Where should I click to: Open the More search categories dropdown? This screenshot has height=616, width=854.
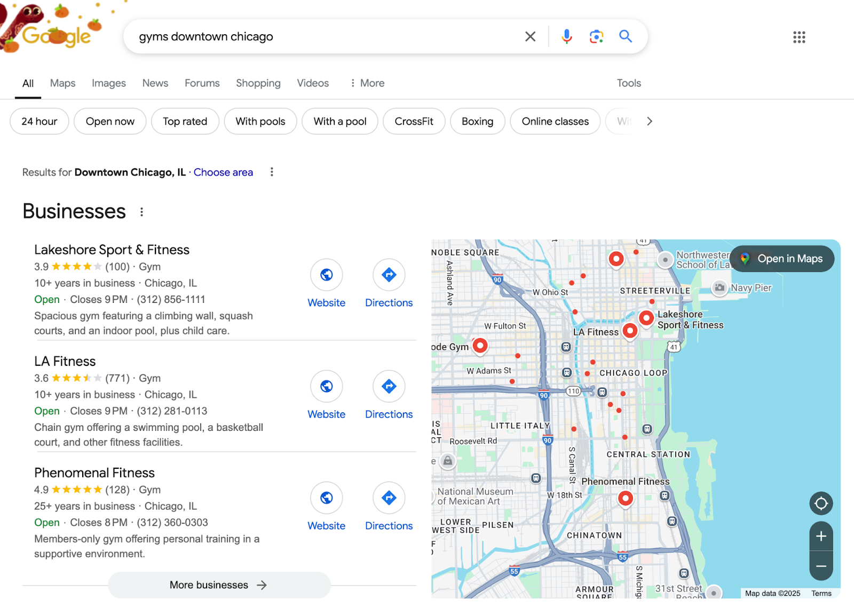pyautogui.click(x=367, y=83)
